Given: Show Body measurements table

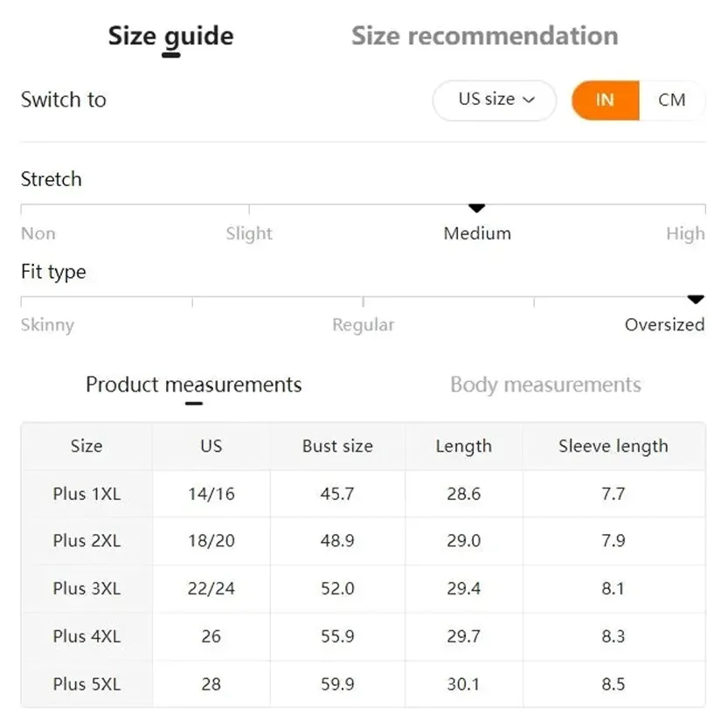Looking at the screenshot, I should [545, 385].
